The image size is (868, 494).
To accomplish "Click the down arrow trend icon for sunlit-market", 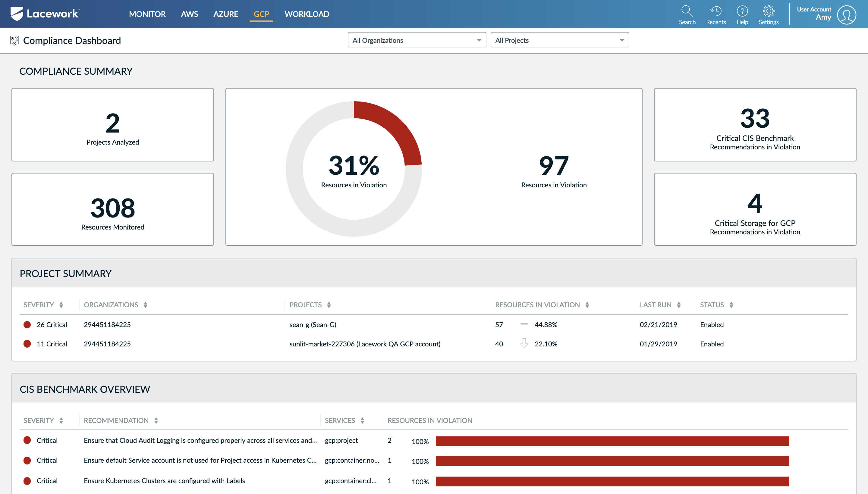I will [x=524, y=343].
